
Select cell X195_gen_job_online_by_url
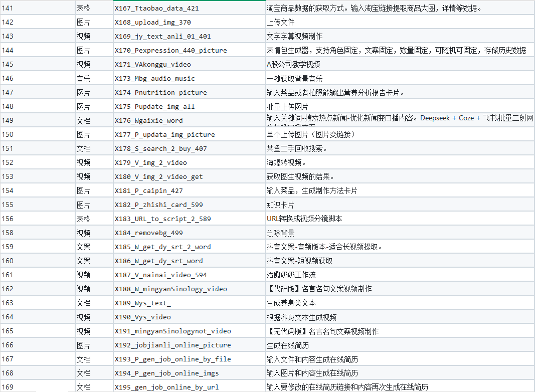(189, 386)
